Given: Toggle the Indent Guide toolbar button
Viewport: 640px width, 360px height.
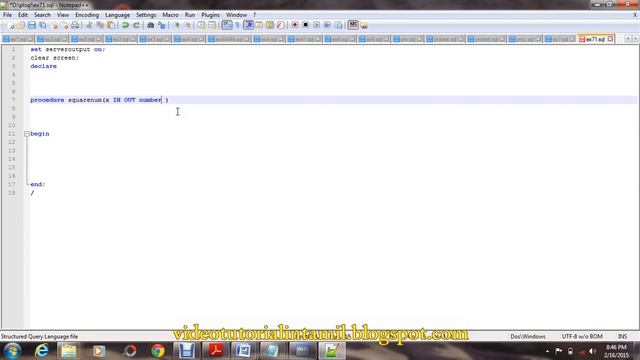Looking at the screenshot, I should (x=248, y=25).
